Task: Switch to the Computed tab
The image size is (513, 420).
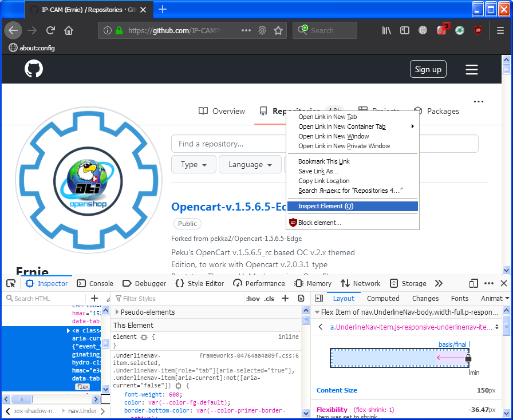Action: coord(383,298)
